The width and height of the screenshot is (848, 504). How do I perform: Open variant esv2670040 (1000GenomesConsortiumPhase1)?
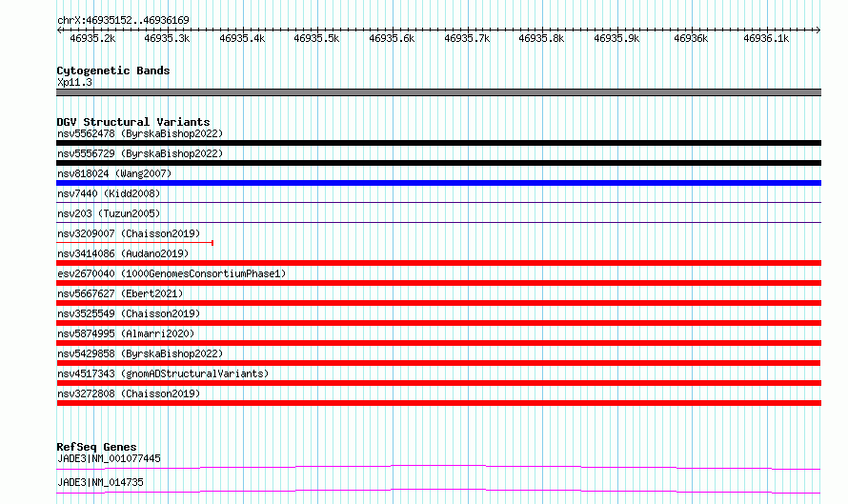coord(172,273)
